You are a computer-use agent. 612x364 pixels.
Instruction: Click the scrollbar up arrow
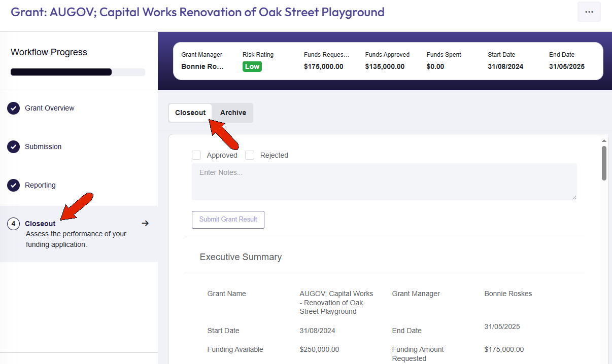pos(604,140)
